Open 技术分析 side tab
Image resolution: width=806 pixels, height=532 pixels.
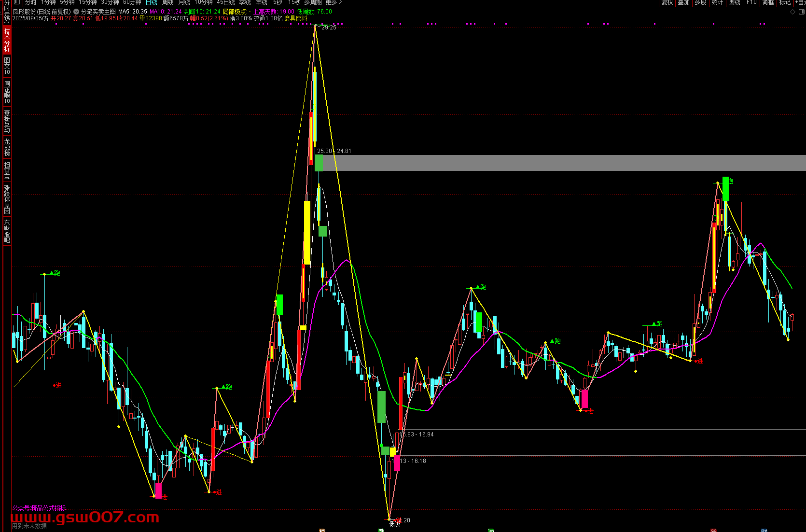point(7,40)
